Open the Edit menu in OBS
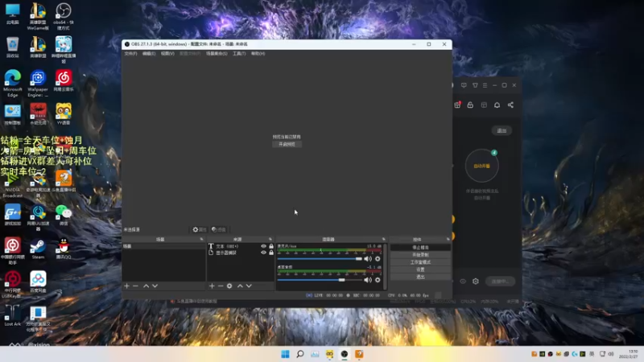The height and width of the screenshot is (362, 644). pyautogui.click(x=149, y=53)
